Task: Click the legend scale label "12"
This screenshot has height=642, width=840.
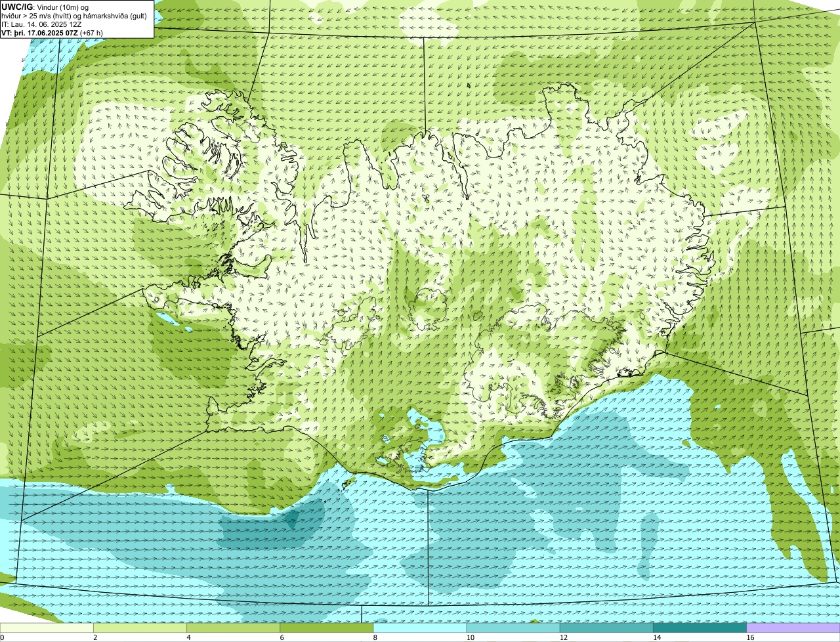Action: [563, 637]
